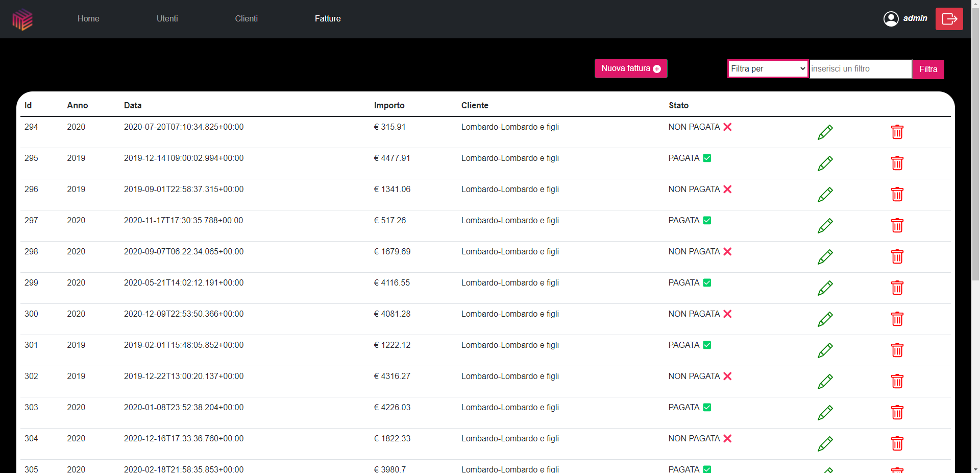The width and height of the screenshot is (980, 473).
Task: Edit invoice 300 via its pencil icon
Action: [x=825, y=320]
